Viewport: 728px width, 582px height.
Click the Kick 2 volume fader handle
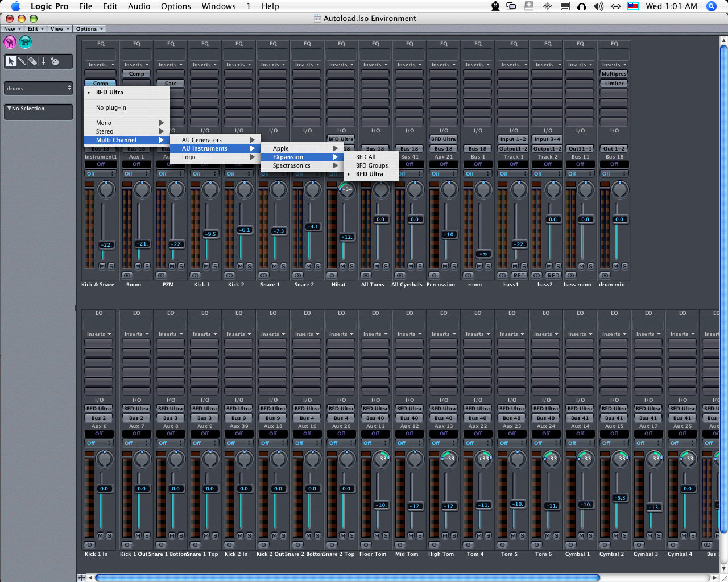pos(244,230)
